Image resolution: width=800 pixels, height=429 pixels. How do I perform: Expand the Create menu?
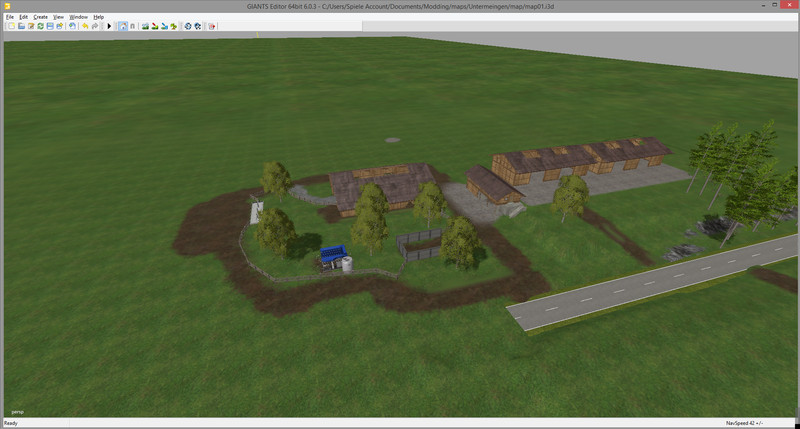coord(40,17)
